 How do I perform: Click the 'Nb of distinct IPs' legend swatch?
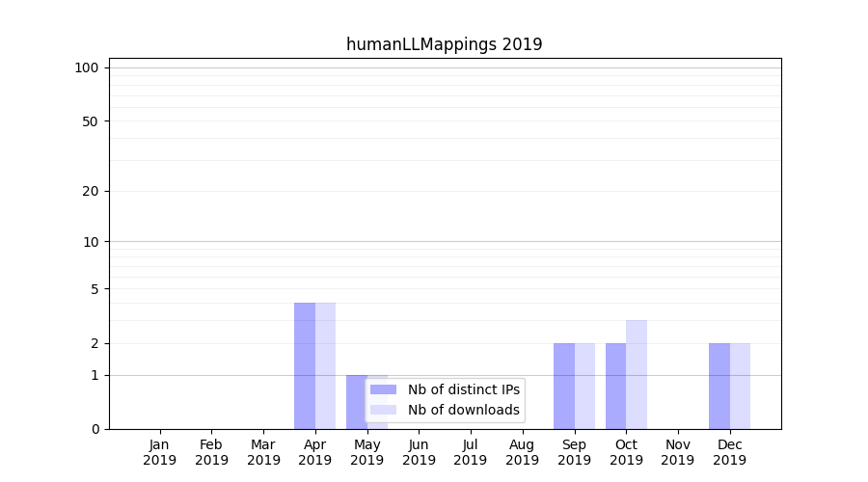point(383,389)
